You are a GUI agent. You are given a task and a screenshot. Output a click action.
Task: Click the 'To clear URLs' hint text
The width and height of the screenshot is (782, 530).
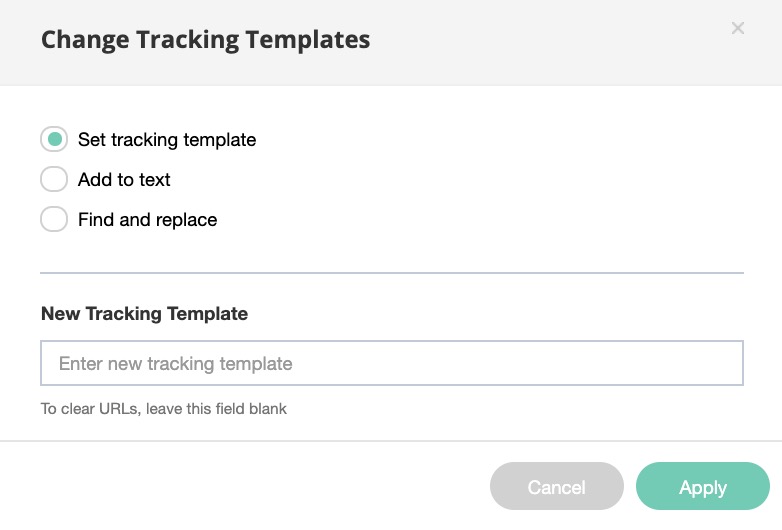click(164, 409)
